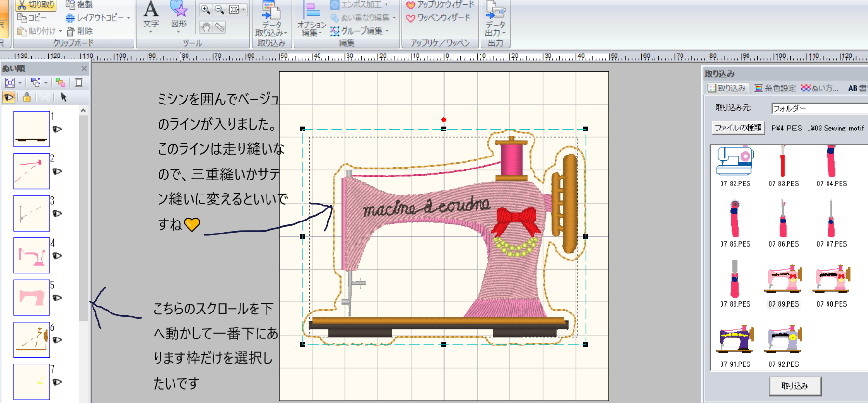Select sewing order thumbnail 4

point(32,256)
